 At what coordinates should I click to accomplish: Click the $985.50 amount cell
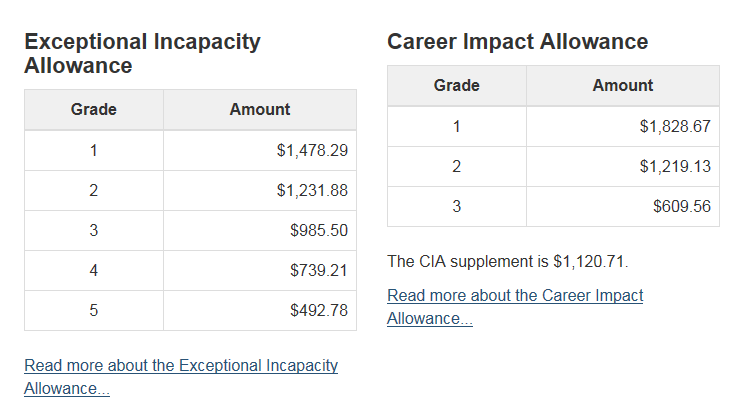[x=260, y=231]
